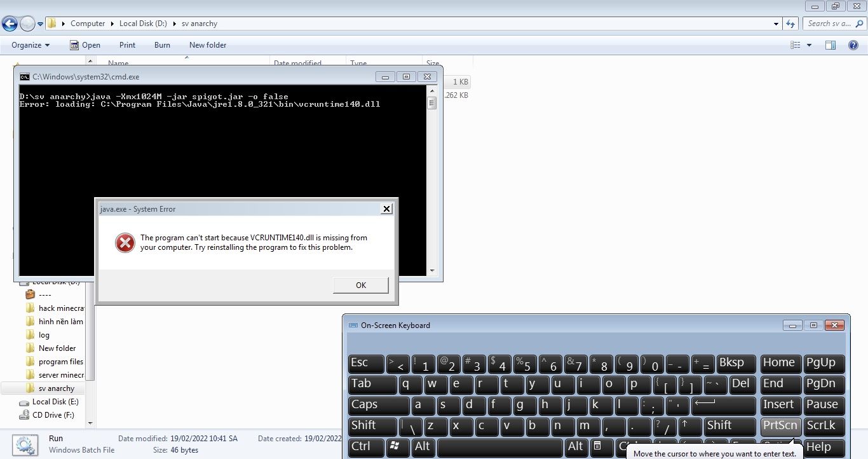
Task: Click the Explorer Forward navigation arrow
Action: [27, 24]
